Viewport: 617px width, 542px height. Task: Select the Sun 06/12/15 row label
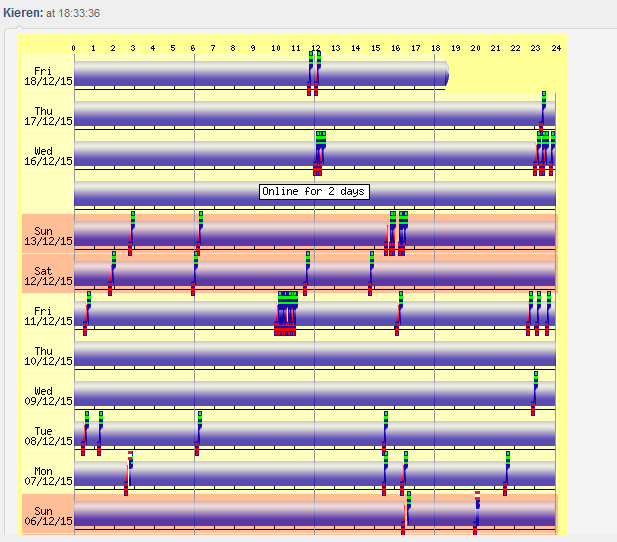[x=48, y=516]
